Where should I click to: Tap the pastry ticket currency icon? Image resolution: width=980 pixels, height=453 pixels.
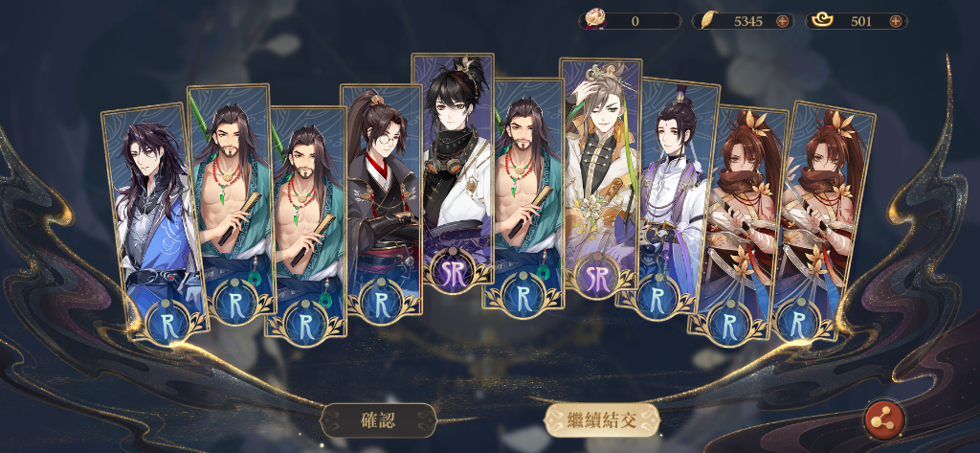592,20
